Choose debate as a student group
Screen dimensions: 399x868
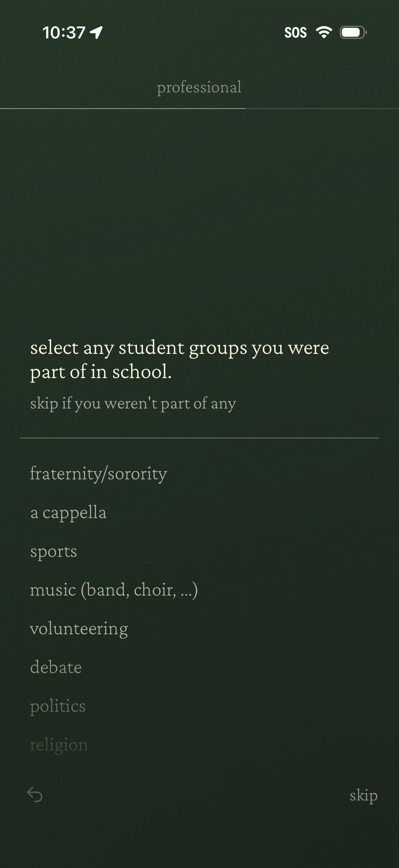click(56, 667)
